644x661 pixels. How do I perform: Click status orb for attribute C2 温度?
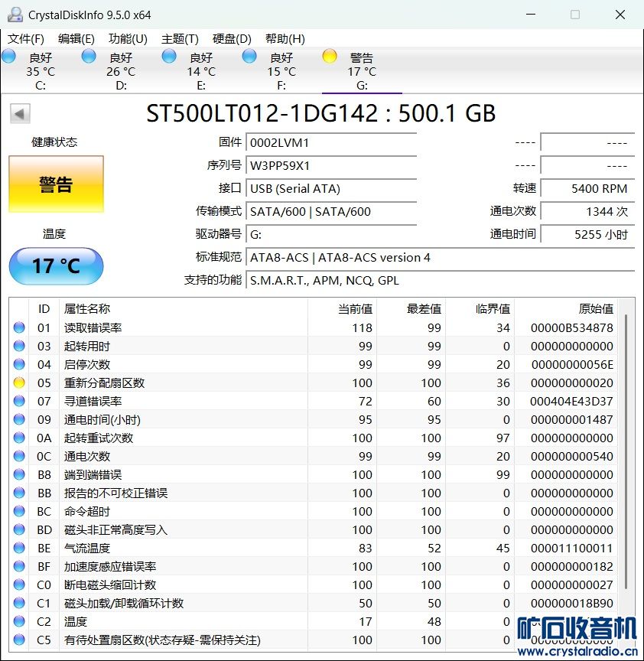pos(19,621)
